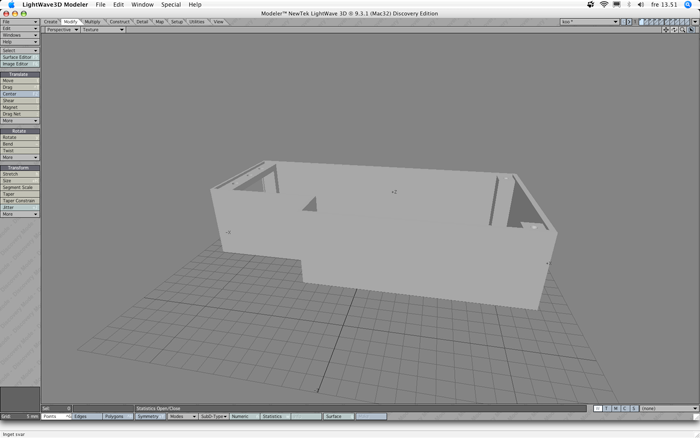Click the volume icon in menu bar

641,4
